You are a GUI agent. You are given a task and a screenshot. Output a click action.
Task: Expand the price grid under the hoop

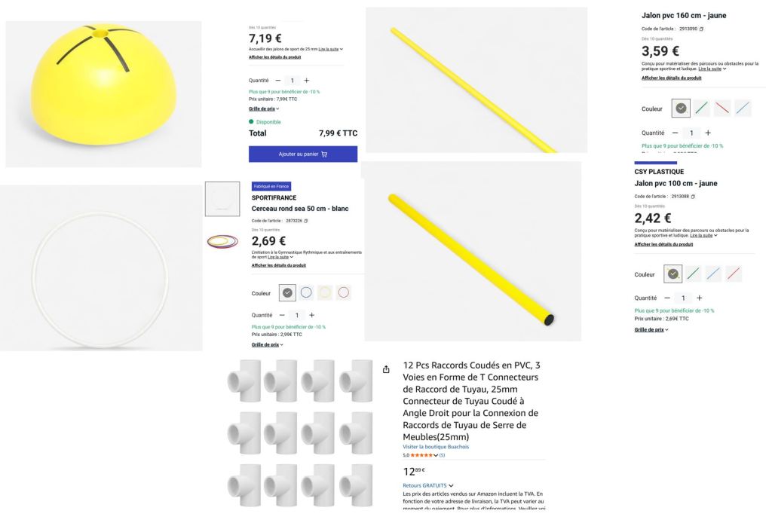pos(267,344)
